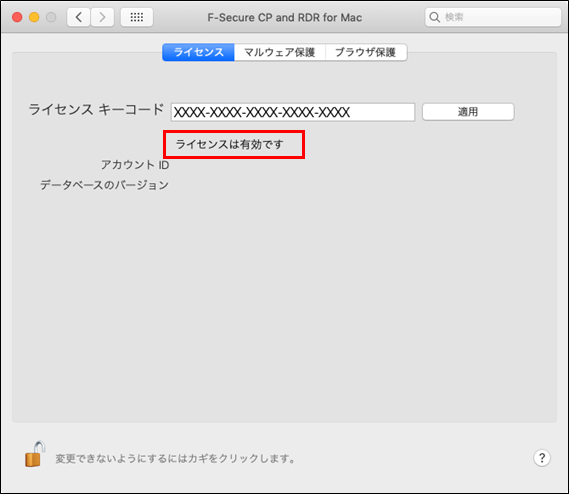Switch to the マルウェア保護 tab
The image size is (569, 494).
(280, 52)
